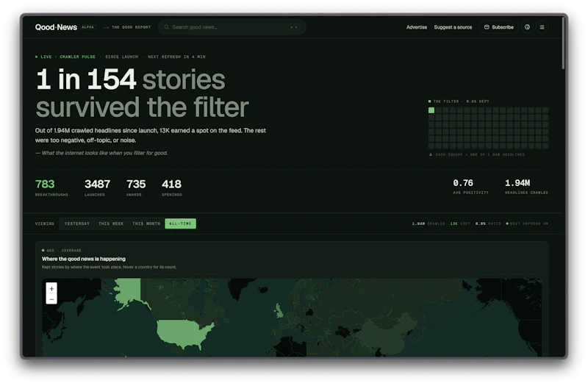Viewport: 588px width, 386px height.
Task: Click the 783 breakthroughs stat
Action: (51, 187)
